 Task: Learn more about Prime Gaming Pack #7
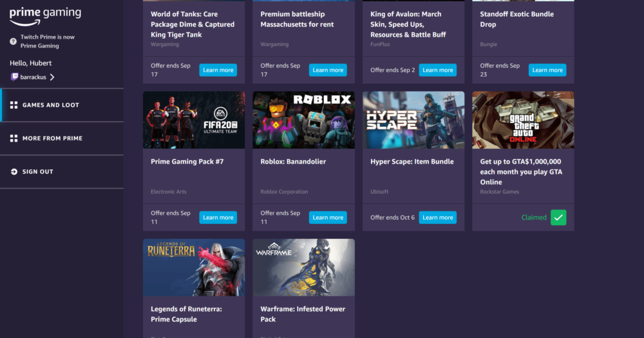click(218, 217)
